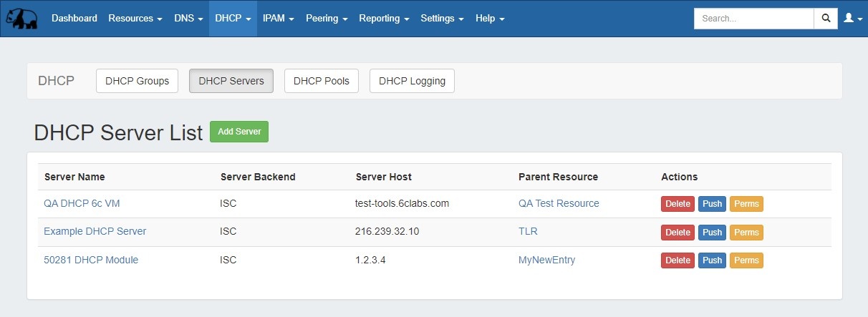Expand the IPAM dropdown menu

pos(278,19)
